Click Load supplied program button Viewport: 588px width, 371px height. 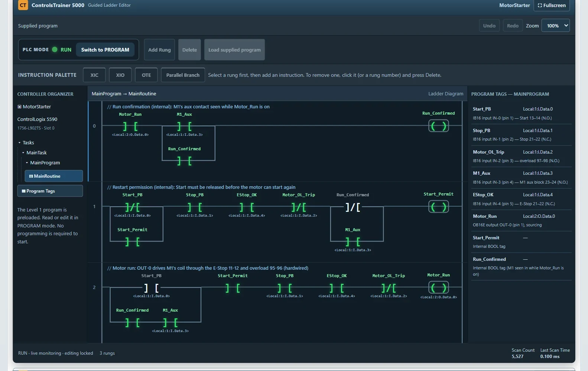[234, 50]
